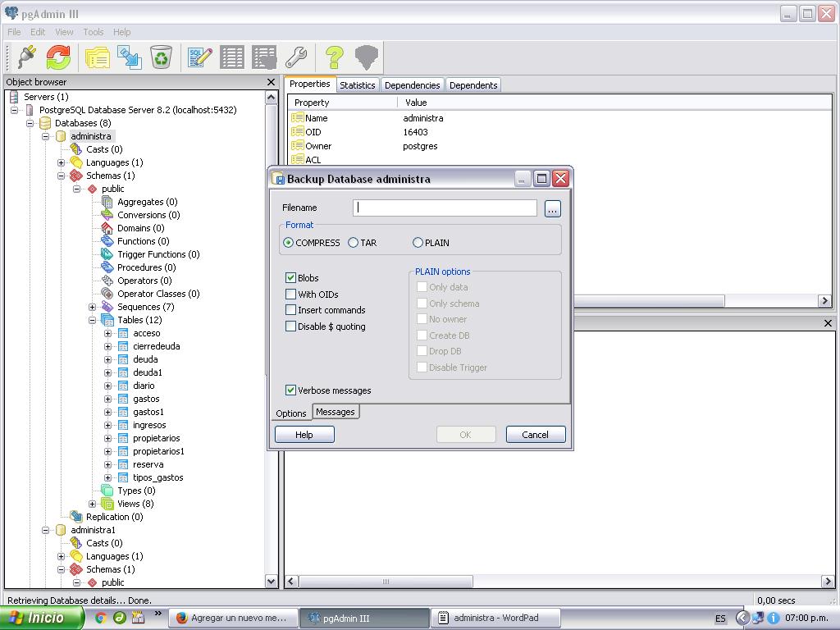The height and width of the screenshot is (630, 840).
Task: Click the create object toolbar icon
Action: pyautogui.click(x=130, y=57)
